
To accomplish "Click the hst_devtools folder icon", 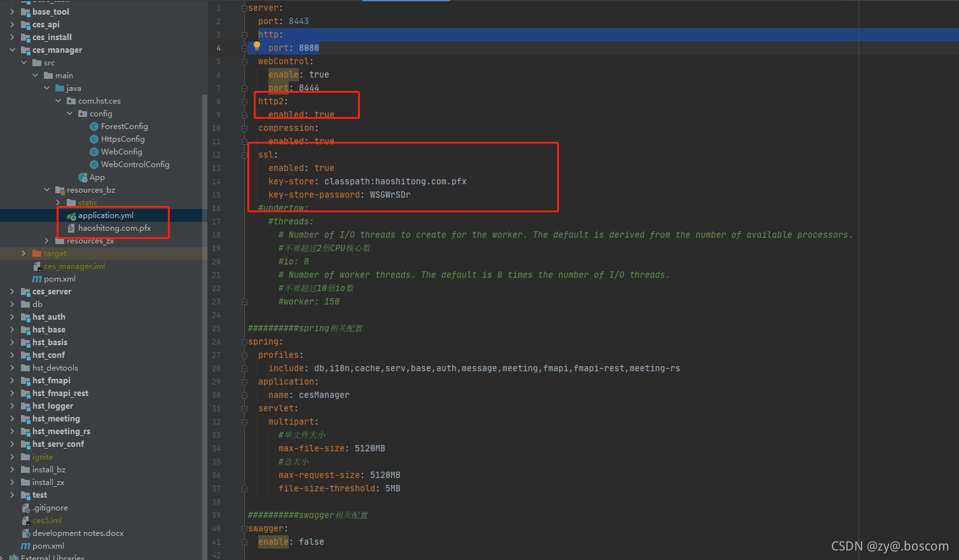I will (25, 368).
